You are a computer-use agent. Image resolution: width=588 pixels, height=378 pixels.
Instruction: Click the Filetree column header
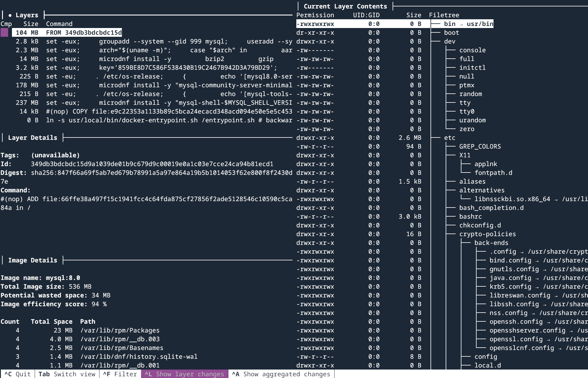tap(444, 15)
